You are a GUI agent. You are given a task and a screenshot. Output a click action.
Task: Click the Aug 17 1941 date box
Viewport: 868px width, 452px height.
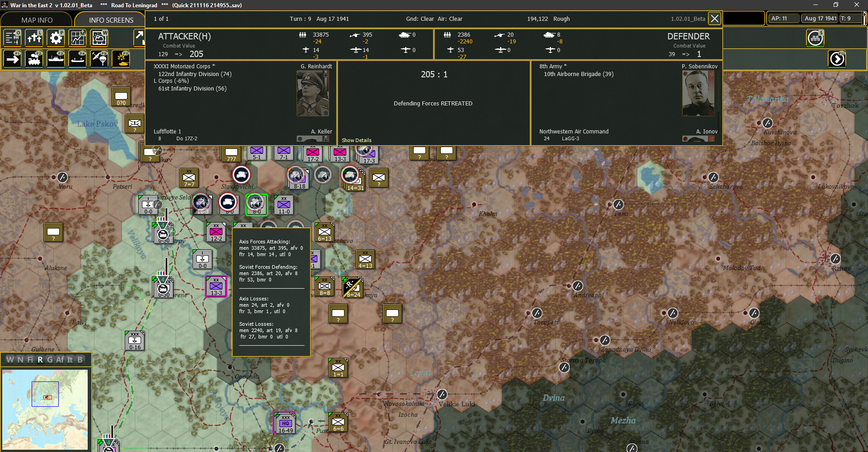pyautogui.click(x=820, y=19)
